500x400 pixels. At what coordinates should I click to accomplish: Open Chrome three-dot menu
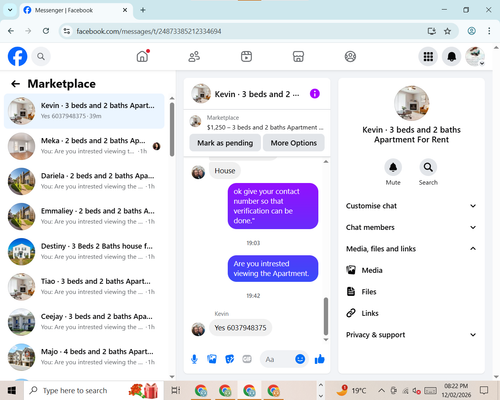[x=489, y=31]
